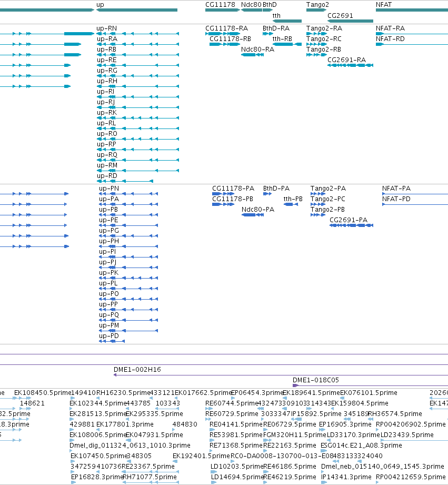The height and width of the screenshot is (485, 448).
Task: Select the up-RD transcript label
Action: [x=107, y=176]
